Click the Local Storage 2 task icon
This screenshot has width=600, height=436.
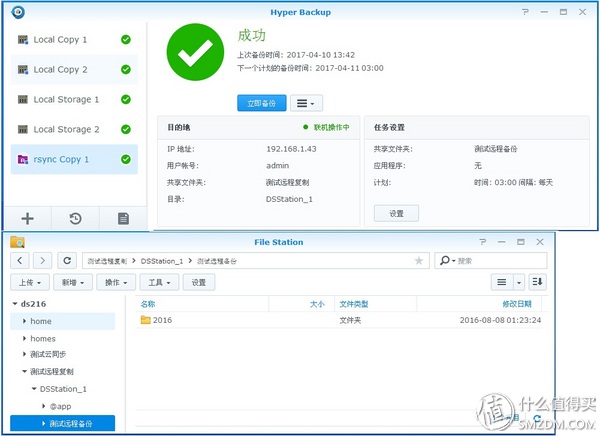[23, 129]
